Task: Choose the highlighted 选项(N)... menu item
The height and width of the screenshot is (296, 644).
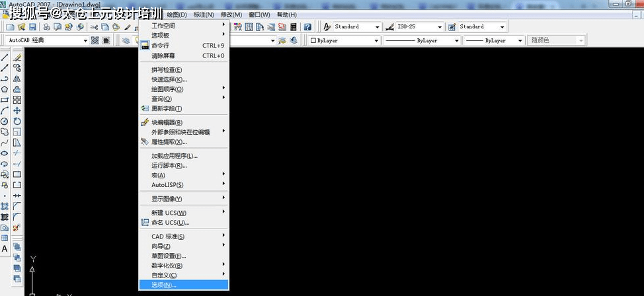Action: [184, 285]
